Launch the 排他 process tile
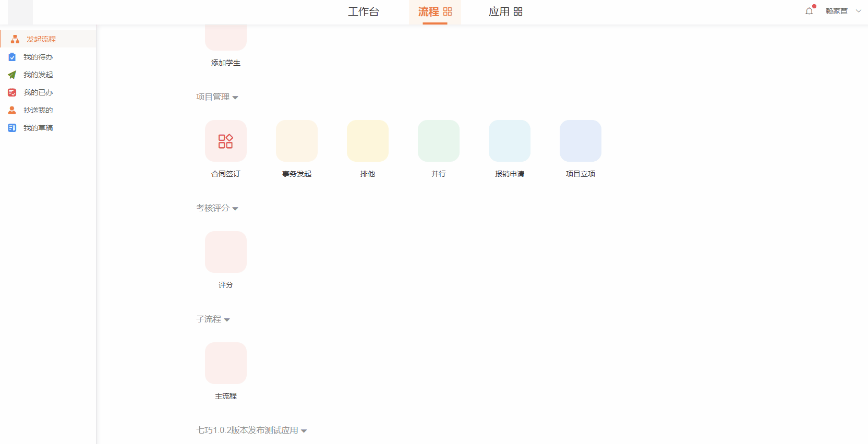 [x=368, y=141]
